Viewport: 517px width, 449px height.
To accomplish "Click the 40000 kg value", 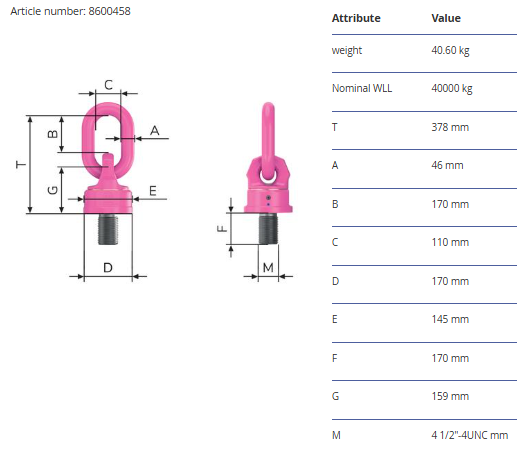I will click(452, 88).
